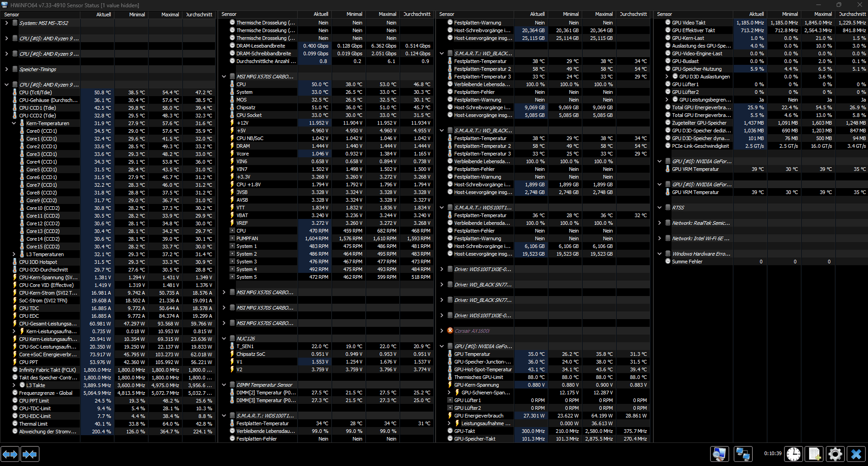Select the Infinity Fabric Takt (FCLK) row
868x466 pixels.
tap(108, 370)
